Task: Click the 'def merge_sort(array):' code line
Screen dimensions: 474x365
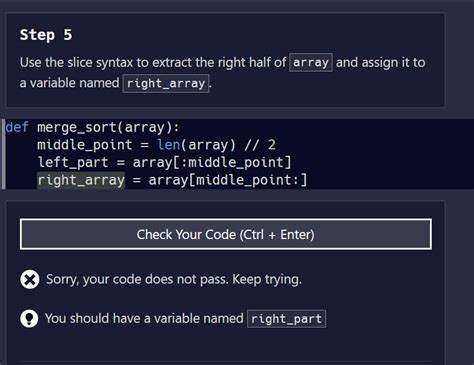Action: click(92, 127)
